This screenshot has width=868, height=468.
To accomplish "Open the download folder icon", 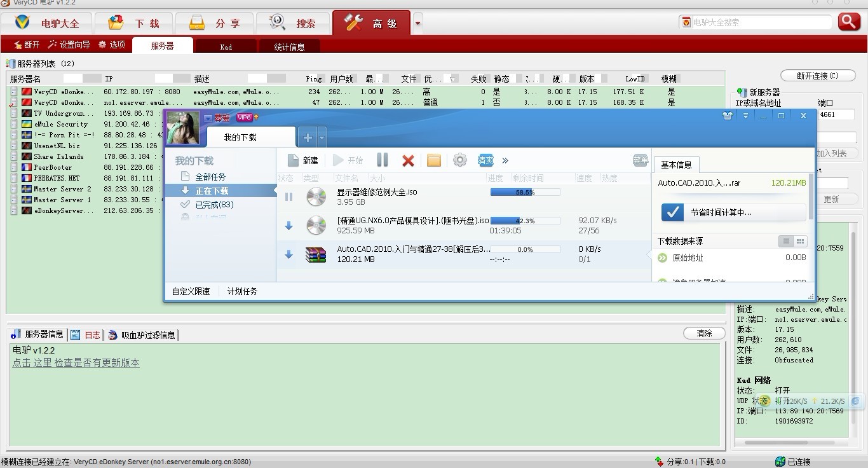I will 434,160.
